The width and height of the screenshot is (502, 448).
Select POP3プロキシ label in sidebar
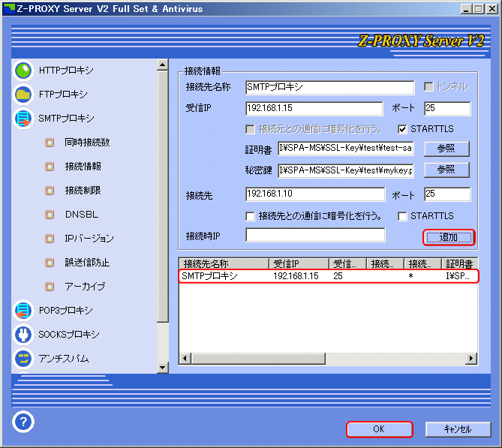point(65,311)
